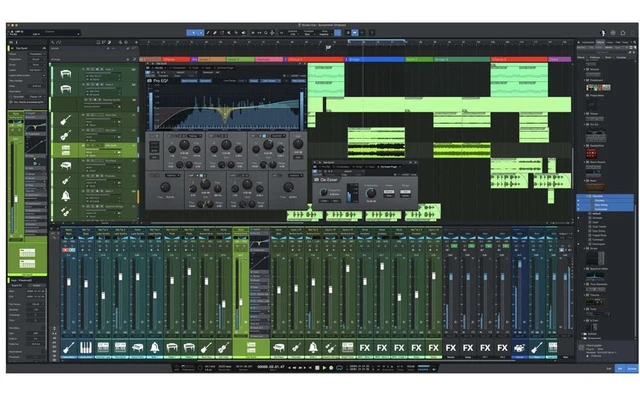Click the drum kit mixer channel icon
This screenshot has height=400, width=640.
(519, 348)
